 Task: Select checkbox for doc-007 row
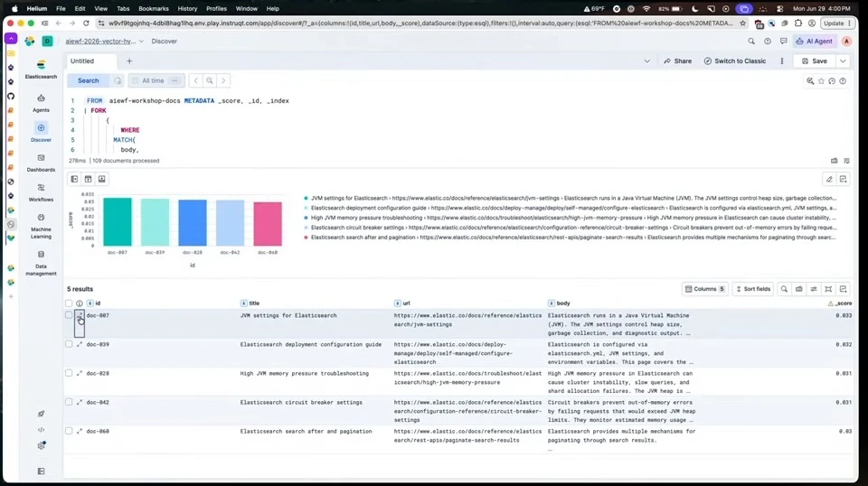click(69, 315)
